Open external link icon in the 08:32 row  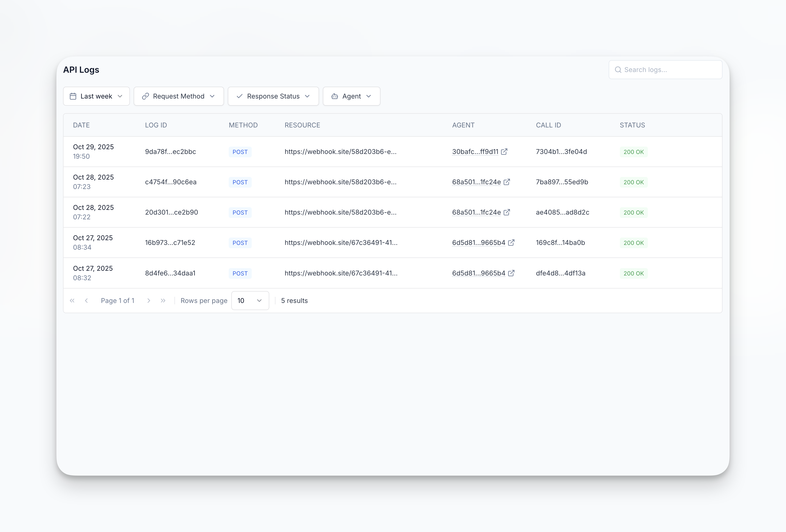511,273
